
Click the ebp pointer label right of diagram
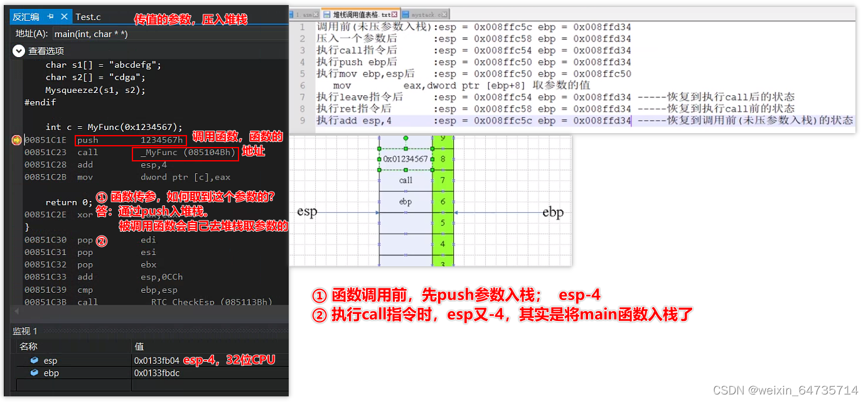(x=553, y=212)
